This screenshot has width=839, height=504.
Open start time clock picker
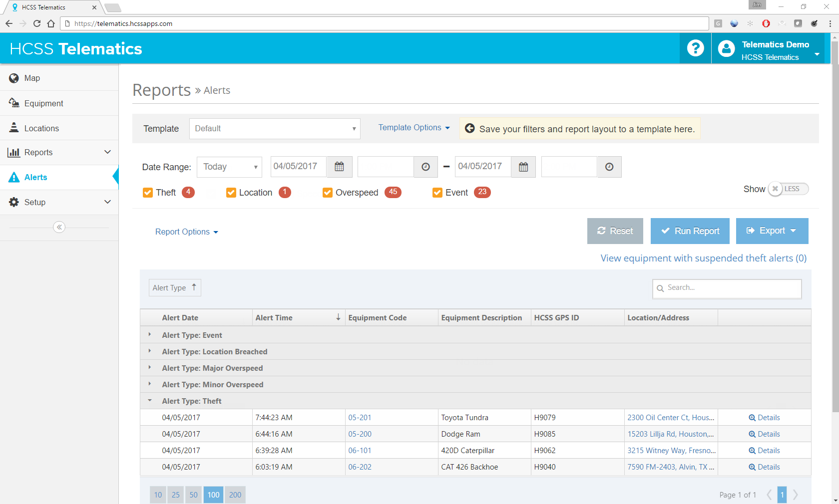click(x=425, y=167)
